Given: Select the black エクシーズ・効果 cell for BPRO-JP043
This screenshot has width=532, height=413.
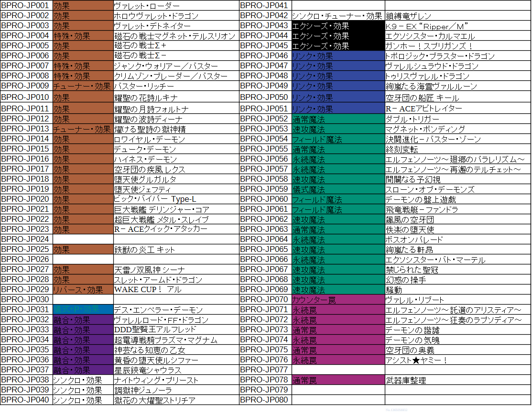Looking at the screenshot, I should 338,26.
